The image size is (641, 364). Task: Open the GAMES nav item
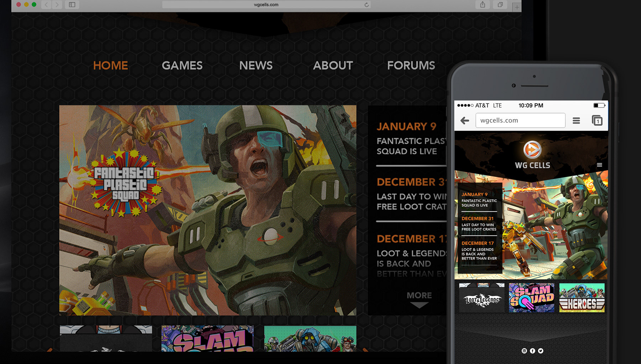(x=182, y=65)
